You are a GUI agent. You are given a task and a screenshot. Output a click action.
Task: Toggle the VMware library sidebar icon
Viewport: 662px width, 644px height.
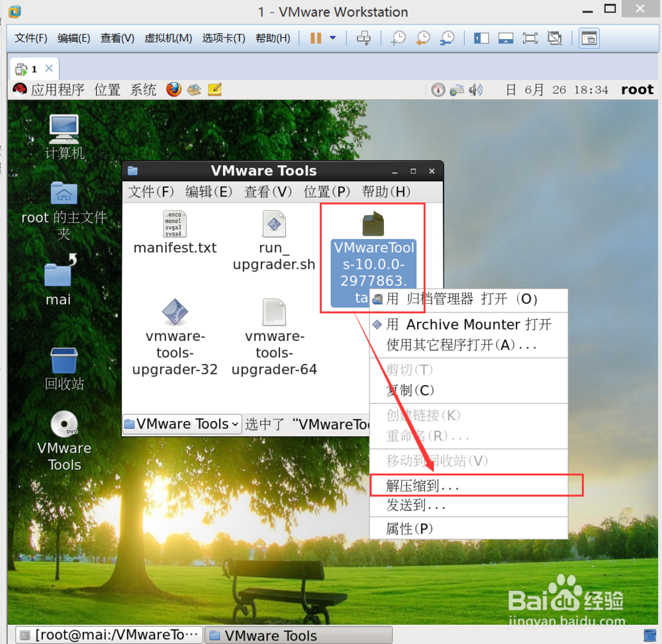(x=481, y=38)
